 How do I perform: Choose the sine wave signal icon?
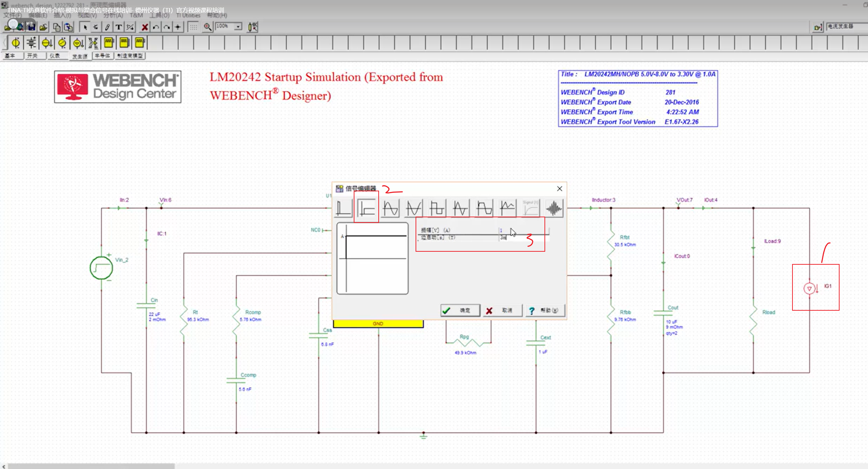coord(390,209)
